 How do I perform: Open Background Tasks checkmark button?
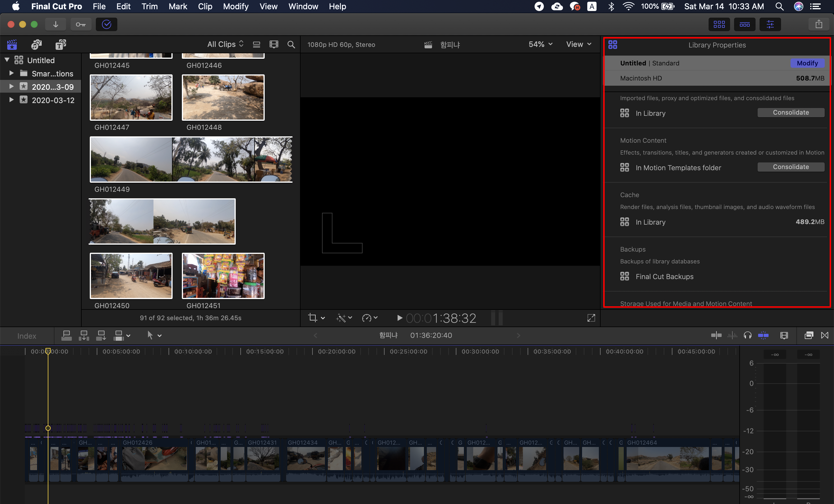[x=106, y=24]
